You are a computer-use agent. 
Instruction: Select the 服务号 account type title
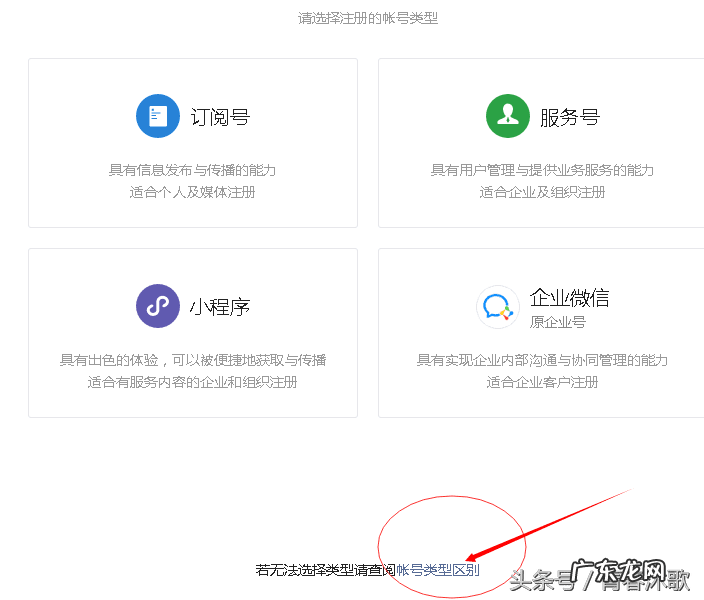570,117
